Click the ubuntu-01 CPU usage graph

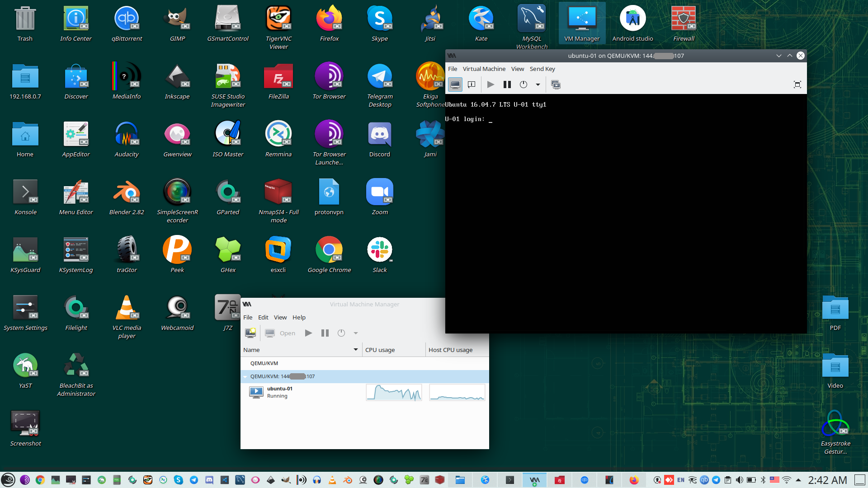coord(394,392)
